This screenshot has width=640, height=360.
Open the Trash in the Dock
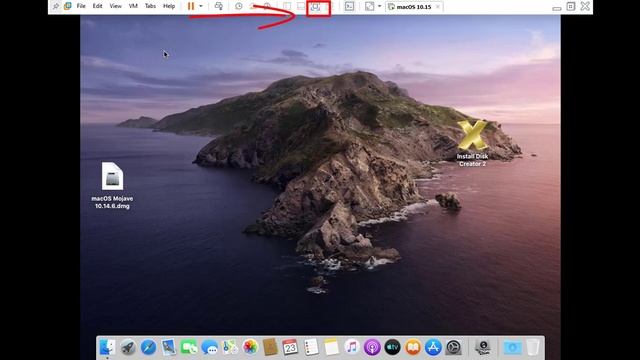tap(533, 347)
